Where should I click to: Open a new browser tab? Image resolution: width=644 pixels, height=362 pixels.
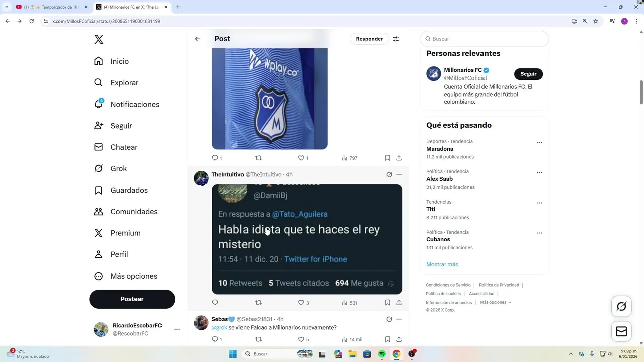click(x=178, y=7)
